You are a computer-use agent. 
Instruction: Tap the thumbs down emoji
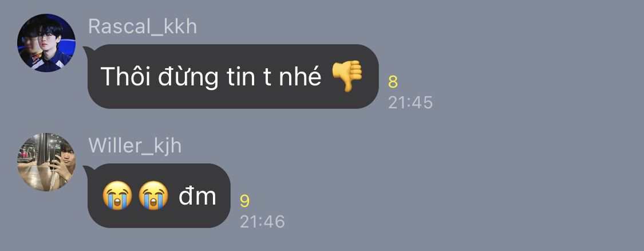[x=347, y=76]
